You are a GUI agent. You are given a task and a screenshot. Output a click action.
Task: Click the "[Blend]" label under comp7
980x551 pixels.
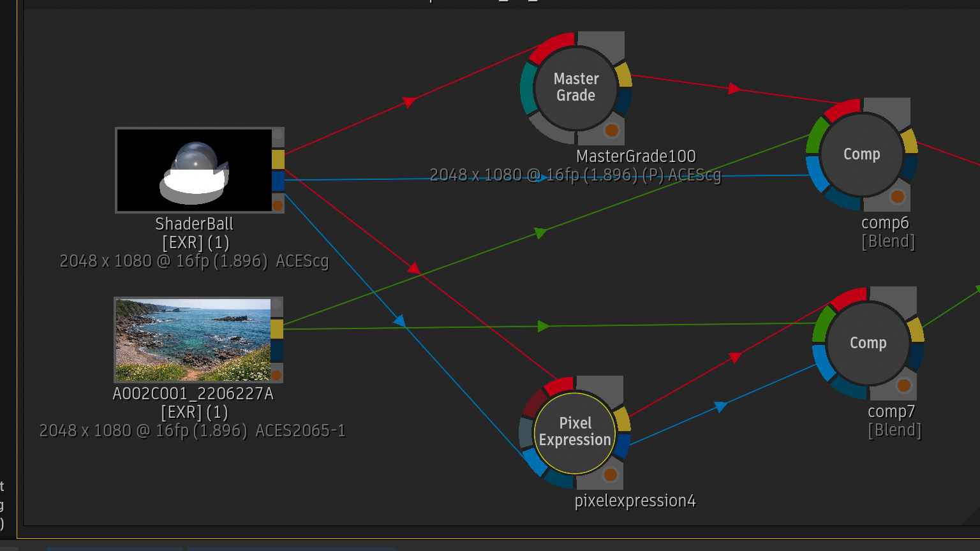pyautogui.click(x=895, y=430)
